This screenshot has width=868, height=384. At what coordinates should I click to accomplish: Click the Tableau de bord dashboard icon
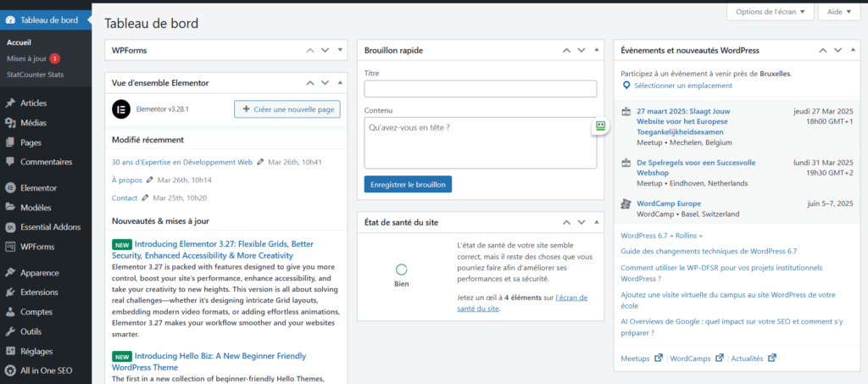pyautogui.click(x=10, y=20)
